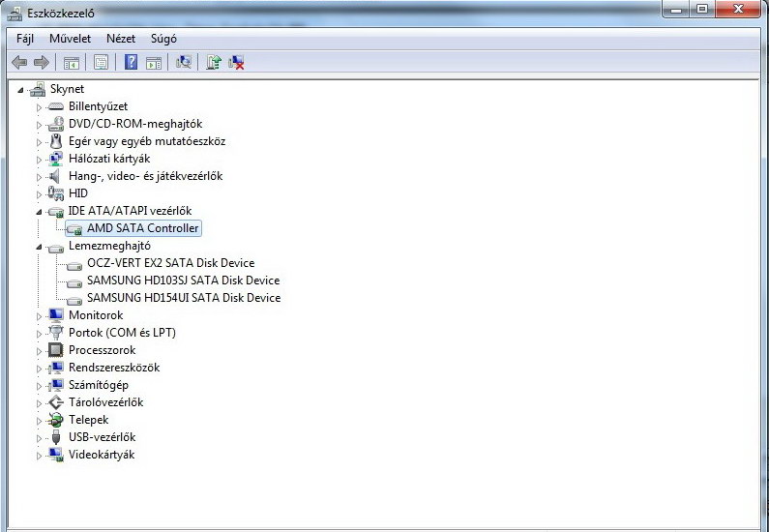This screenshot has height=532, width=769.
Task: Toggle the action pane toolbar icon
Action: [154, 62]
